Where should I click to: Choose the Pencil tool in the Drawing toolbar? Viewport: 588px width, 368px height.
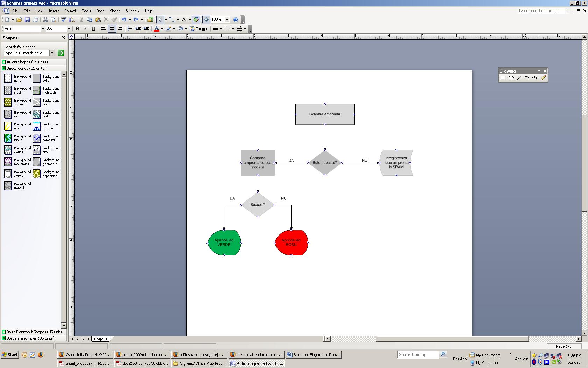point(543,77)
